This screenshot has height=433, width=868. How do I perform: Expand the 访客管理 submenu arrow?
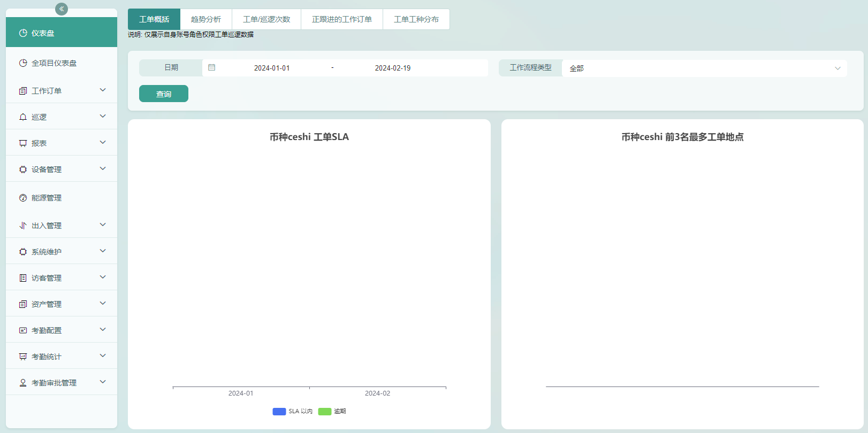(x=103, y=277)
